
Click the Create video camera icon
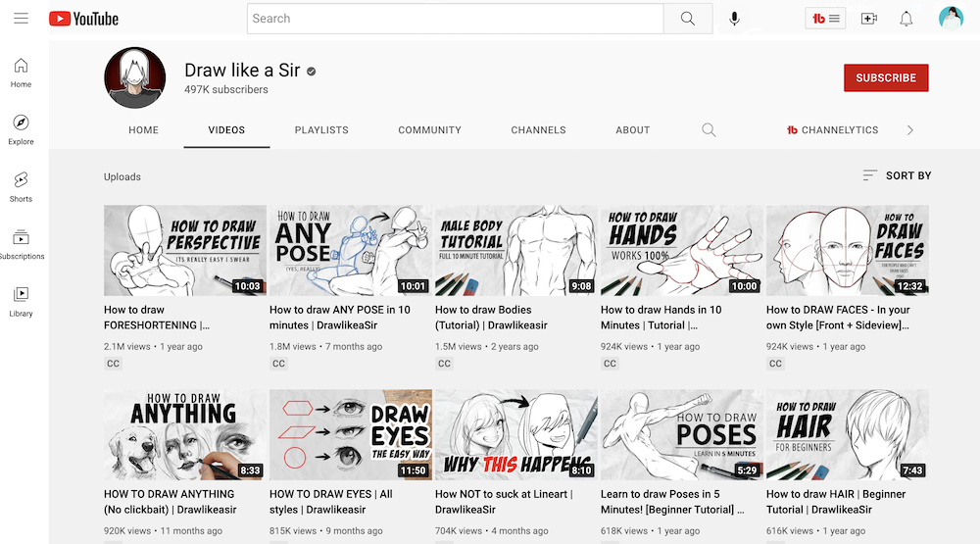[x=868, y=19]
